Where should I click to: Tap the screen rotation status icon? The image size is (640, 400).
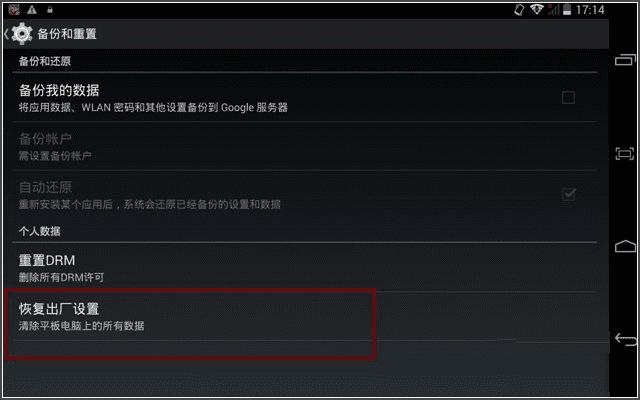(519, 10)
